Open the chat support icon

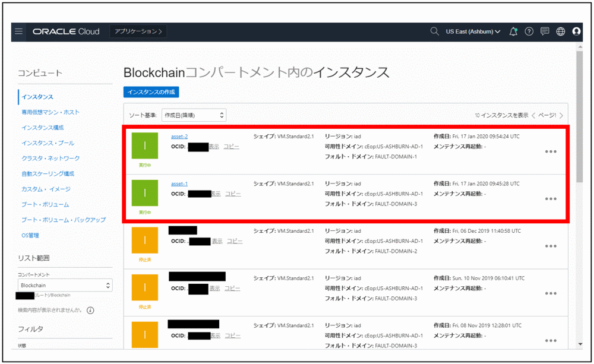click(x=545, y=31)
